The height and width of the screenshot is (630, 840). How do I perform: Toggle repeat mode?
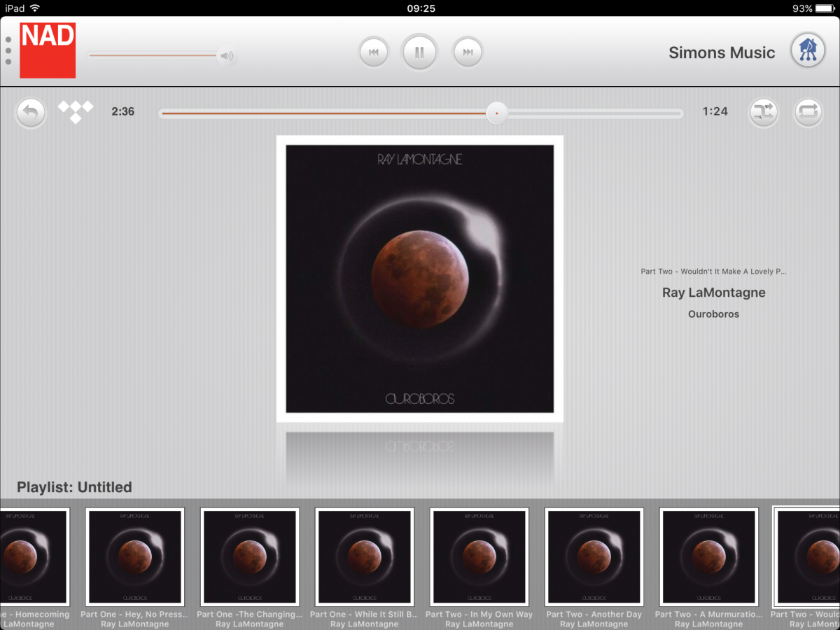point(808,112)
